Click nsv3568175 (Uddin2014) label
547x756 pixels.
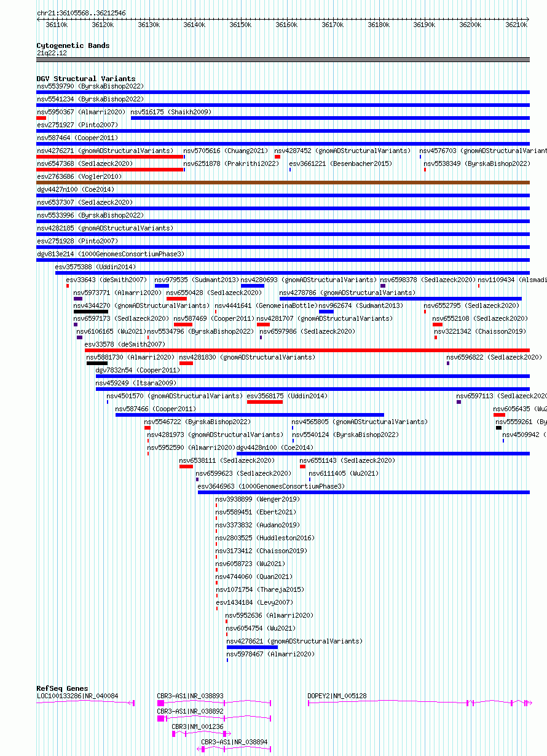[288, 396]
